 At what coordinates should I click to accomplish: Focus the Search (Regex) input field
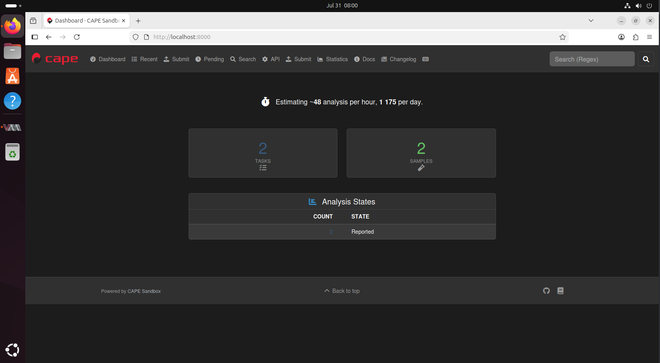[x=592, y=59]
